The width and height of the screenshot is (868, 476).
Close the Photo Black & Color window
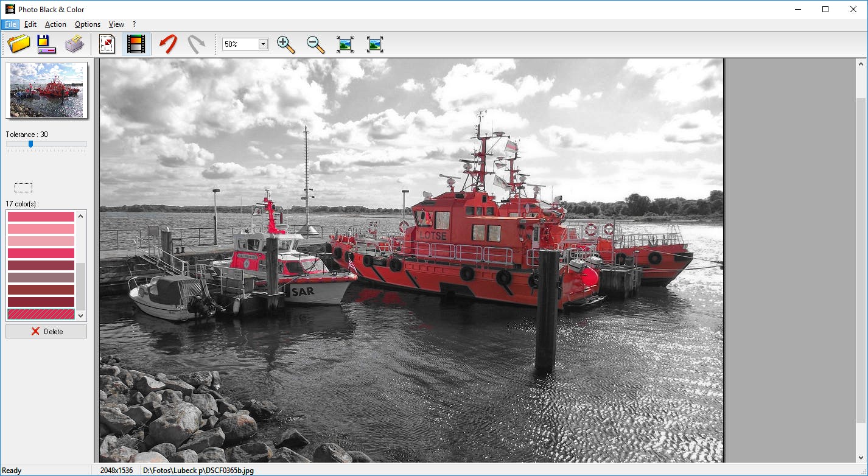853,9
